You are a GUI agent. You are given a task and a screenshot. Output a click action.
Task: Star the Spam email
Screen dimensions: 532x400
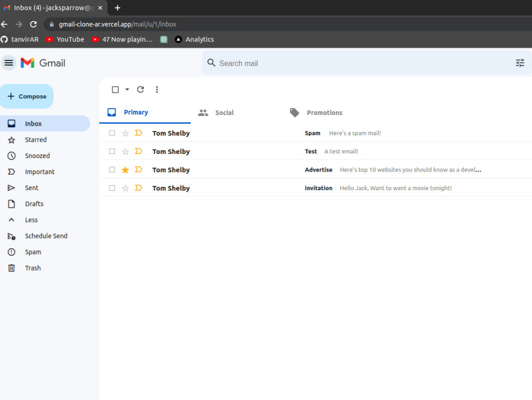tap(125, 133)
